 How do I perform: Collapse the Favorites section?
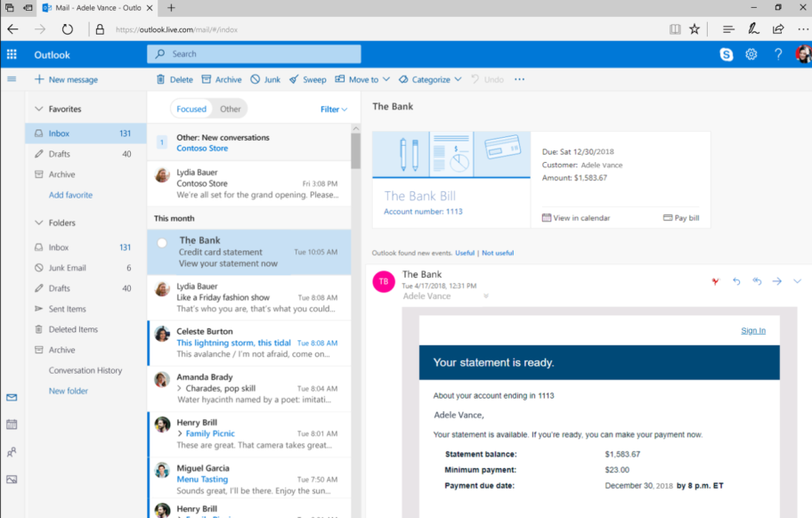tap(39, 109)
